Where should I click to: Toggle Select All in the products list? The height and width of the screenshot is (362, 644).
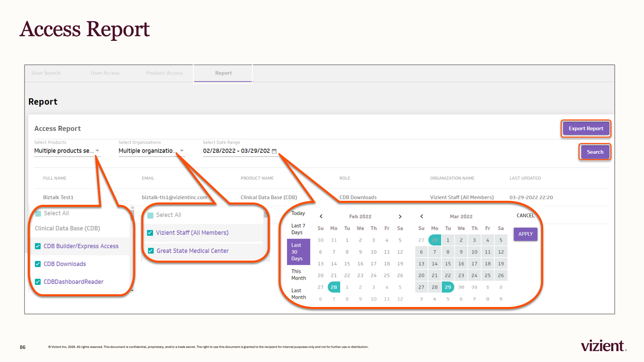click(x=38, y=214)
